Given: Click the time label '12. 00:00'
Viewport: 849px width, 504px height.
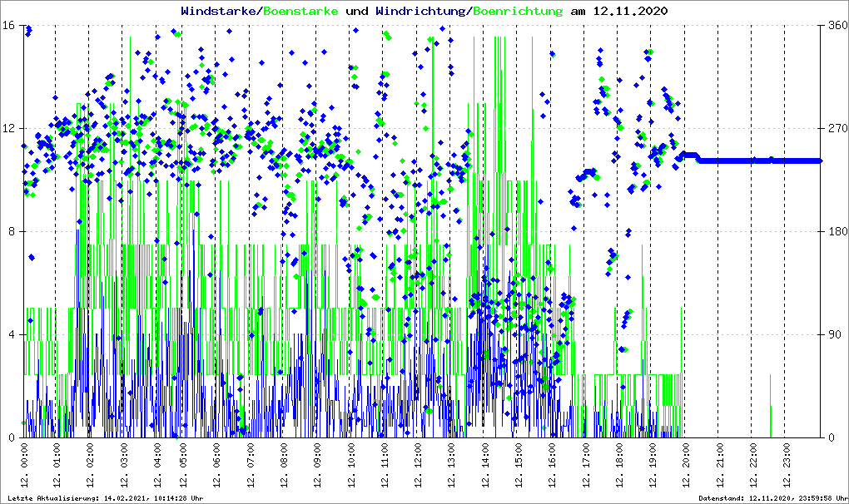Looking at the screenshot, I should click(x=23, y=465).
